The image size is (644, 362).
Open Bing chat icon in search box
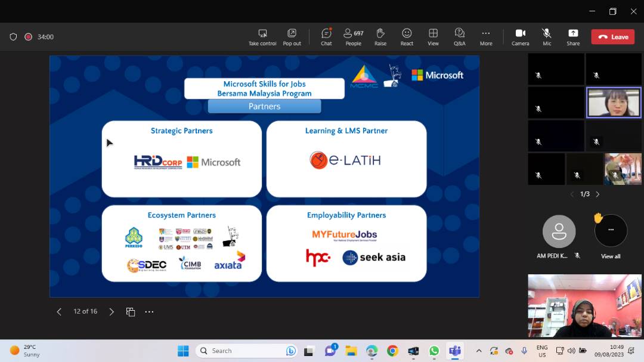[x=291, y=351]
